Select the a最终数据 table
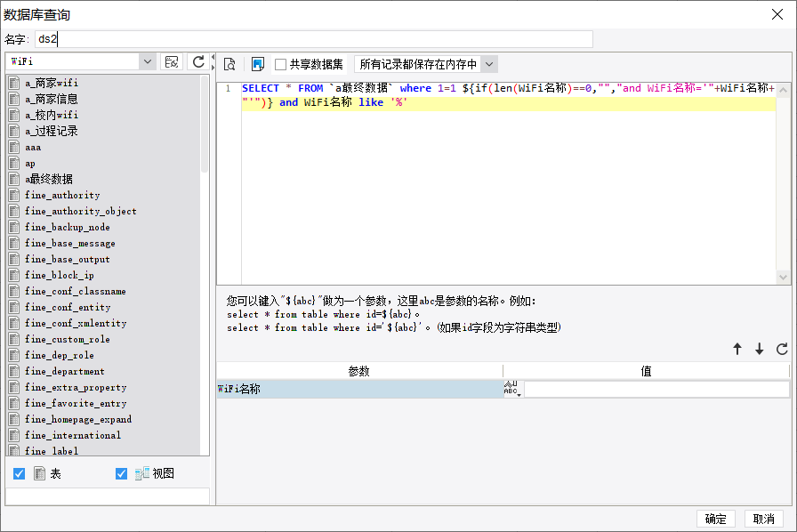This screenshot has height=532, width=797. tap(49, 179)
